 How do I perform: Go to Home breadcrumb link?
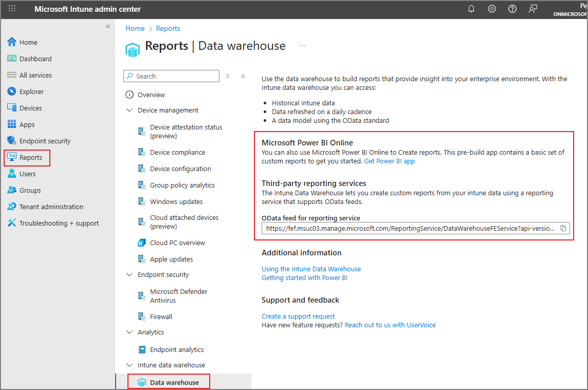tap(135, 28)
